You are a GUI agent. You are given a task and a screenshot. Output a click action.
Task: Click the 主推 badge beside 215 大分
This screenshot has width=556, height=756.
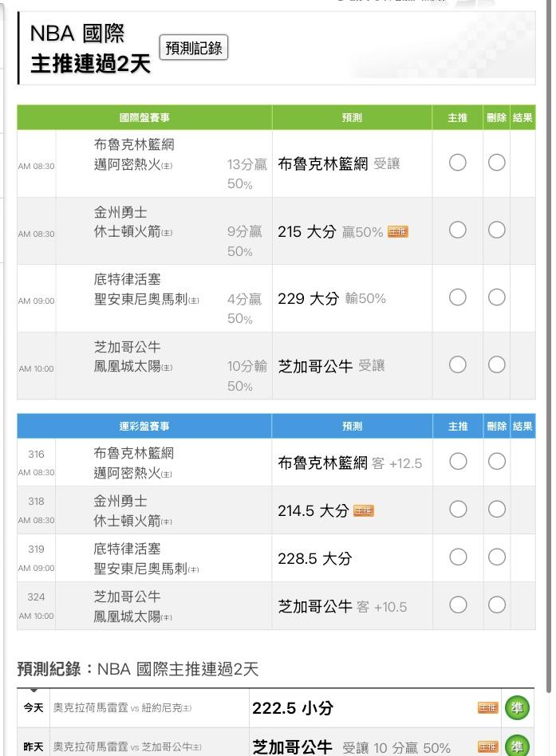[x=397, y=232]
